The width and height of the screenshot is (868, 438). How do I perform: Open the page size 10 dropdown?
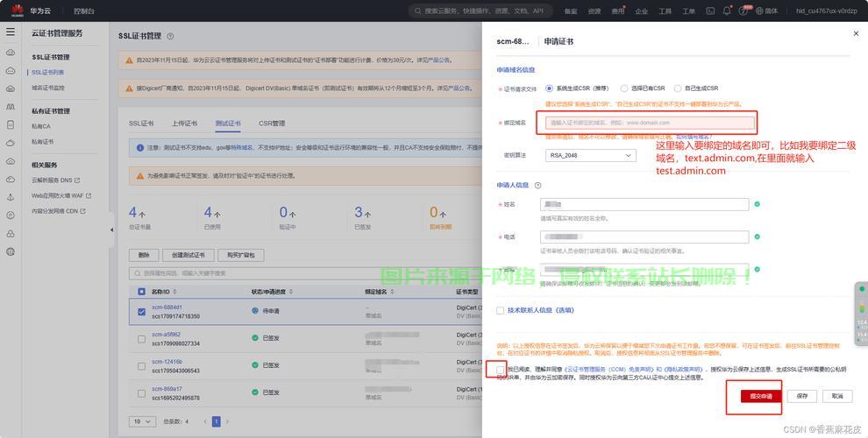[x=142, y=421]
